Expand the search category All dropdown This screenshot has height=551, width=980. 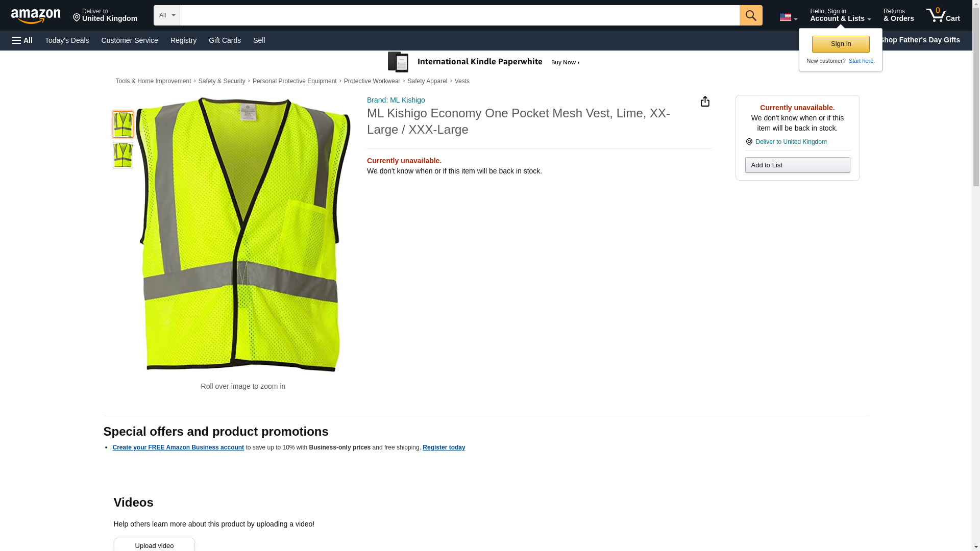click(x=166, y=15)
